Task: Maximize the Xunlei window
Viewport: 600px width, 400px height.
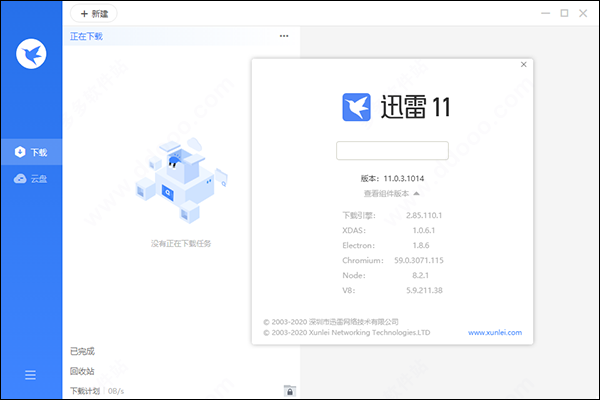Action: click(564, 13)
